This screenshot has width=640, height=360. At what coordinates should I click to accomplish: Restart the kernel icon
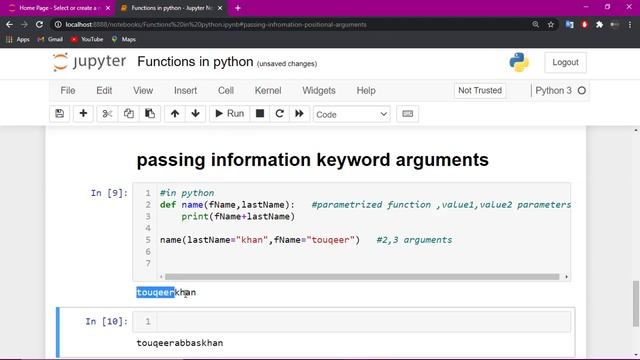pos(280,114)
